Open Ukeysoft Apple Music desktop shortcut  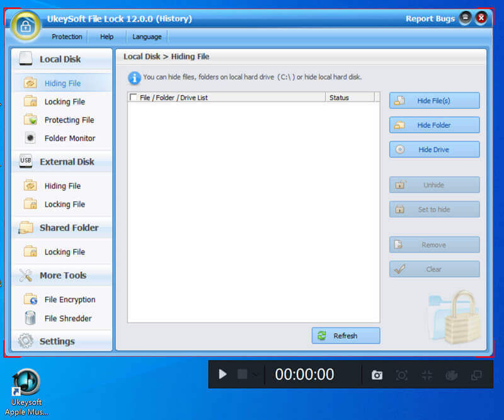[x=26, y=392]
